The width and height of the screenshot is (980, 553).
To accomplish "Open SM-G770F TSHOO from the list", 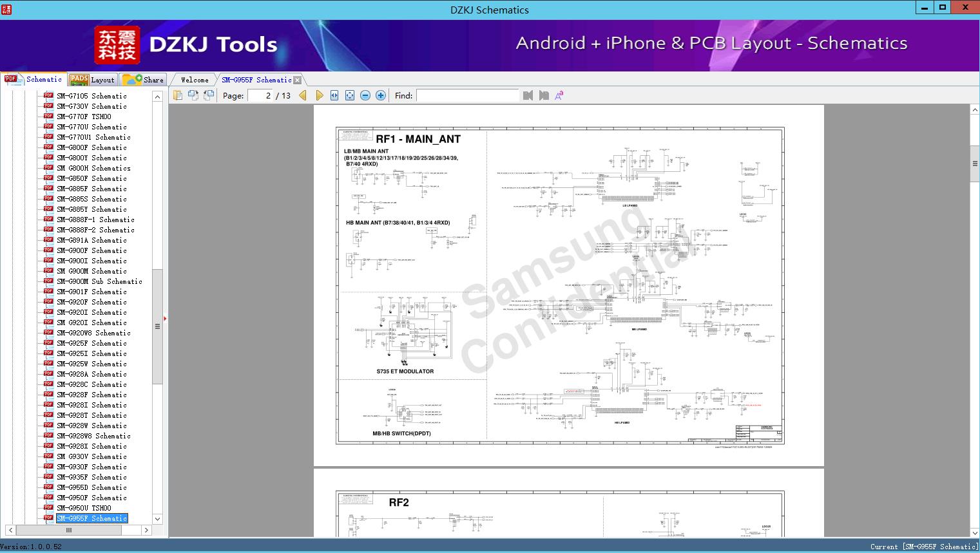I will 84,117.
